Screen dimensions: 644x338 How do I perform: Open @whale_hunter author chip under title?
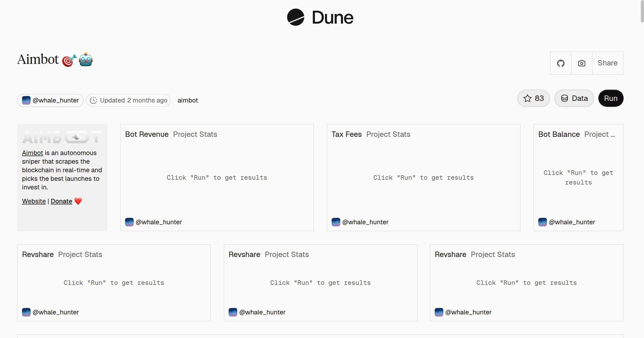(x=50, y=100)
